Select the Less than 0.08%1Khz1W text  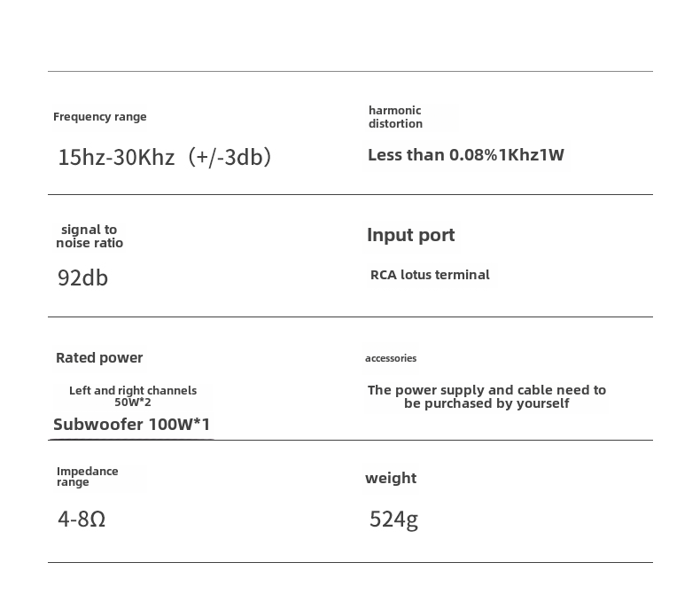click(x=465, y=155)
